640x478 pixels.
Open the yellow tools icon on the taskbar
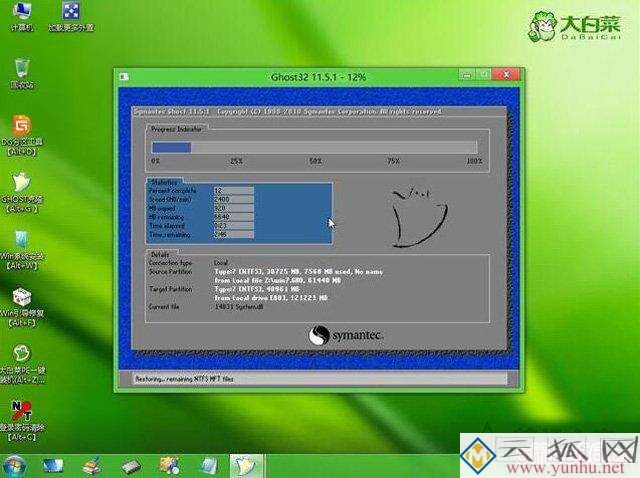tap(170, 467)
